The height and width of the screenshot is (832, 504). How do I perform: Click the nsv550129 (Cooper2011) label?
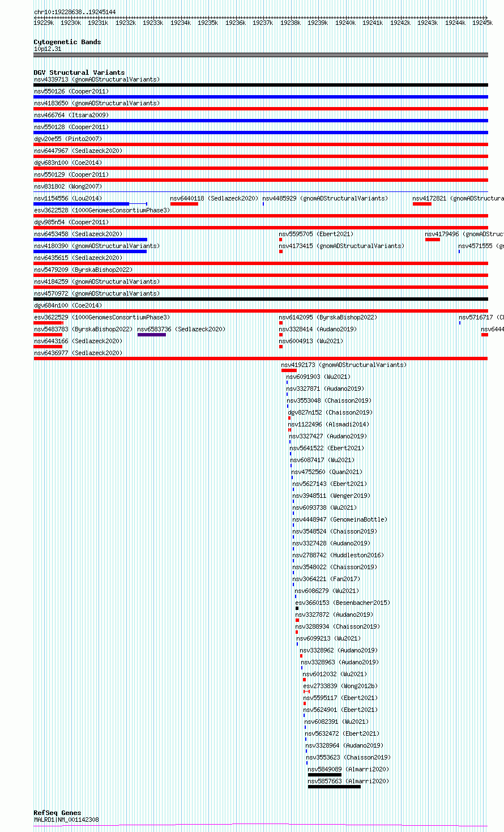click(71, 174)
